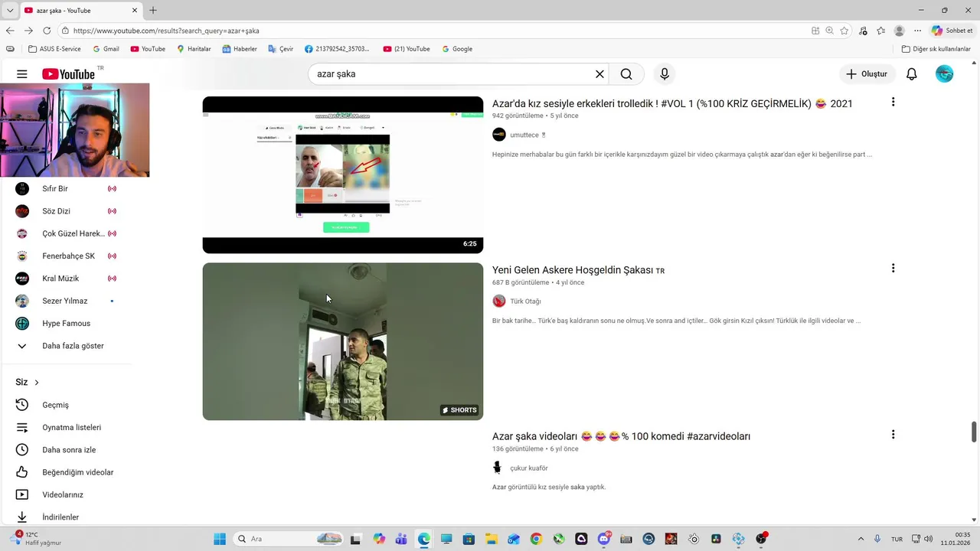Open the çukur kuaför channel link
This screenshot has width=980, height=551.
click(529, 468)
